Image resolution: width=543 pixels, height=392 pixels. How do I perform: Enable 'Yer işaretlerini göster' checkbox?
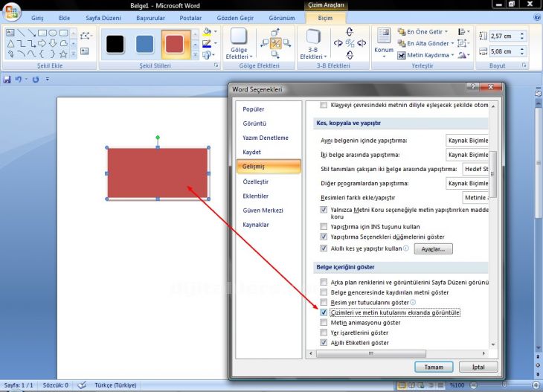point(324,332)
